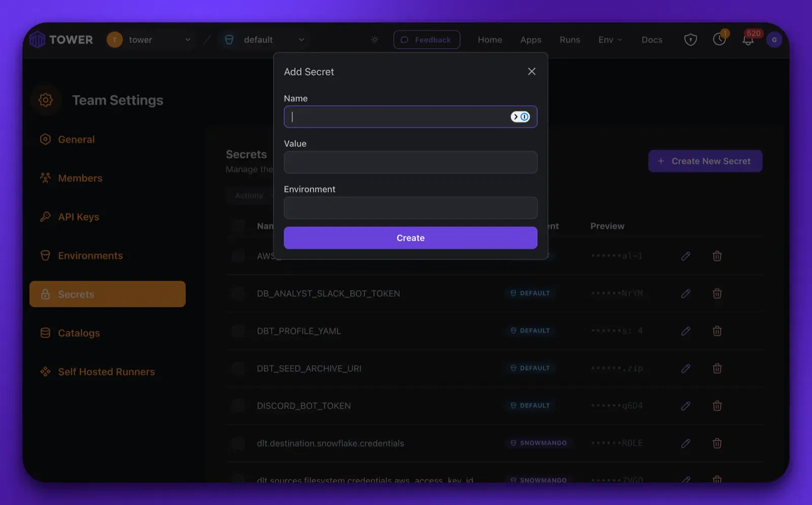Open the notifications bell icon
Image resolution: width=812 pixels, height=505 pixels.
tap(748, 40)
